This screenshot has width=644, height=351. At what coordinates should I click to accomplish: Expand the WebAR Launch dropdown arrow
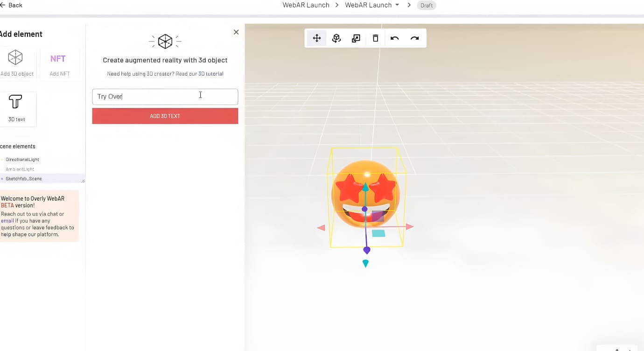tap(397, 5)
